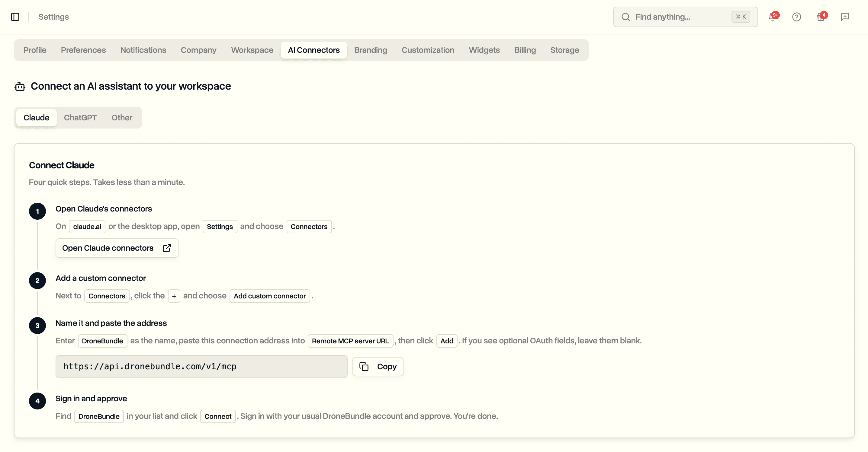Viewport: 868px width, 452px height.
Task: Open the gift rewards icon
Action: pos(821,17)
